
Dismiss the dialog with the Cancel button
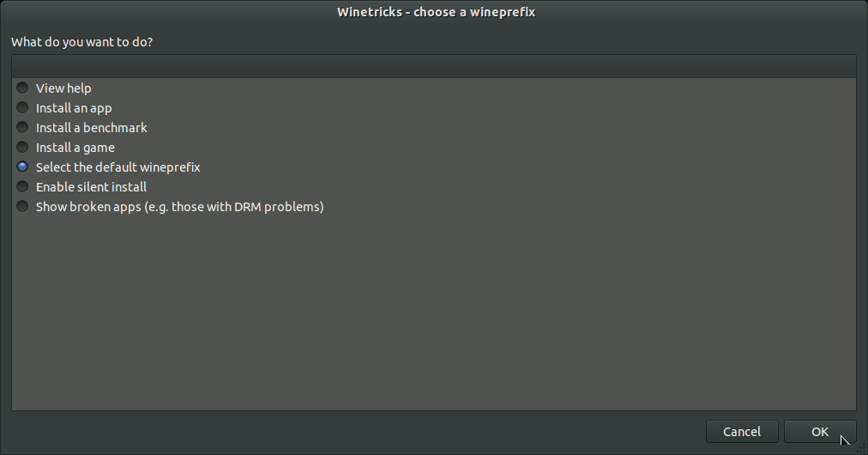(x=742, y=432)
